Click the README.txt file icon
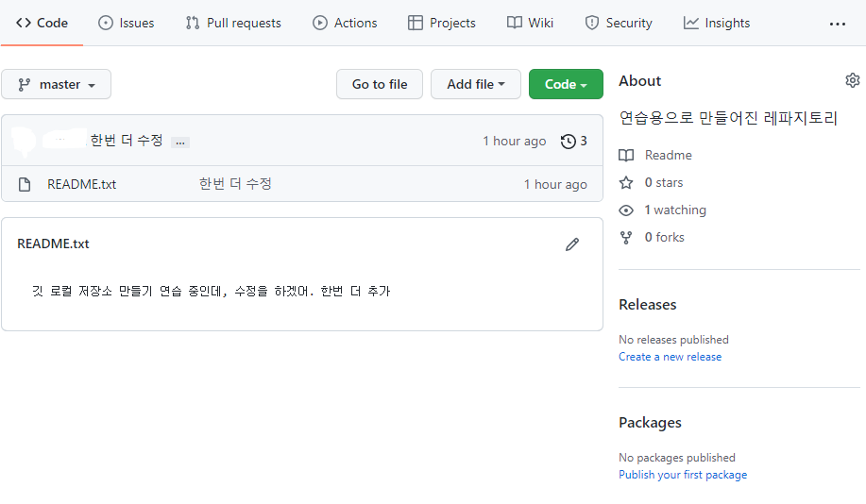Screen dimensions: 866x504 [25, 184]
